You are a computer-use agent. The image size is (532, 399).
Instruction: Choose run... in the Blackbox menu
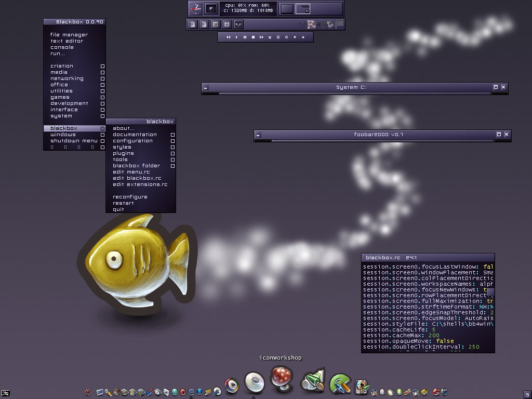pos(58,54)
